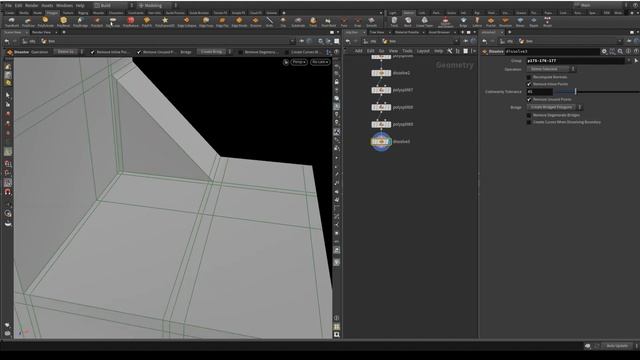The width and height of the screenshot is (640, 360).
Task: Open the Auto Update mode dropdown
Action: click(x=620, y=346)
